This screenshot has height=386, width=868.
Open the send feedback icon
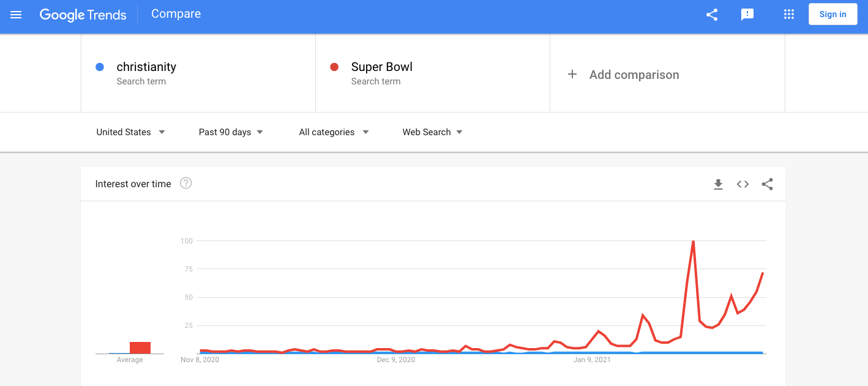[747, 15]
